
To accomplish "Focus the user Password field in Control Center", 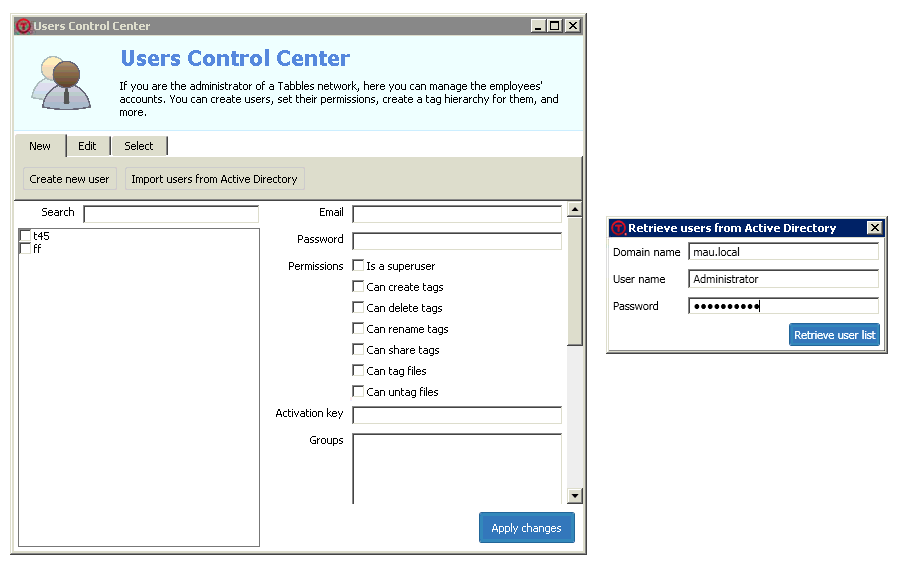I will (457, 241).
